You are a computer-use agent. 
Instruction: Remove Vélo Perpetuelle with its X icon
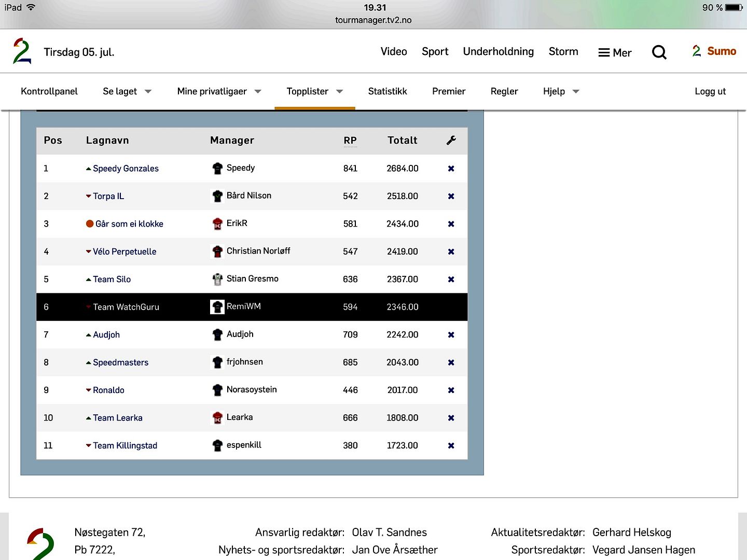tap(451, 251)
